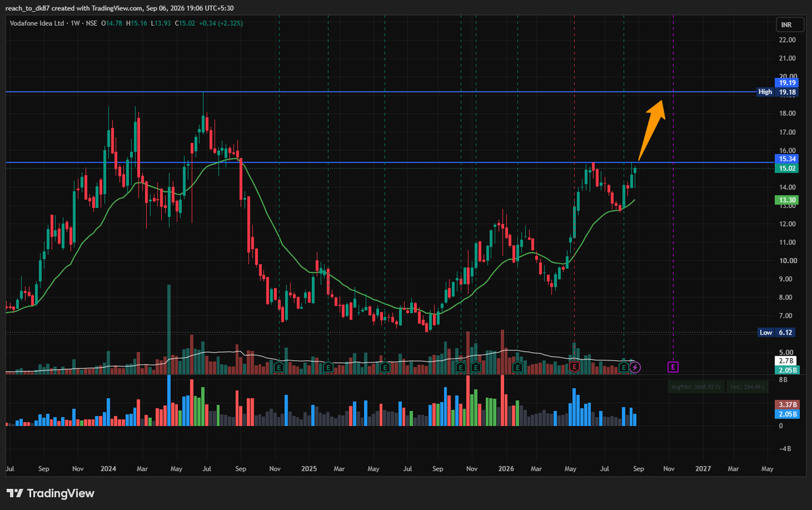Click the TradingView logo at the bottom
This screenshot has width=812, height=510.
pyautogui.click(x=51, y=493)
